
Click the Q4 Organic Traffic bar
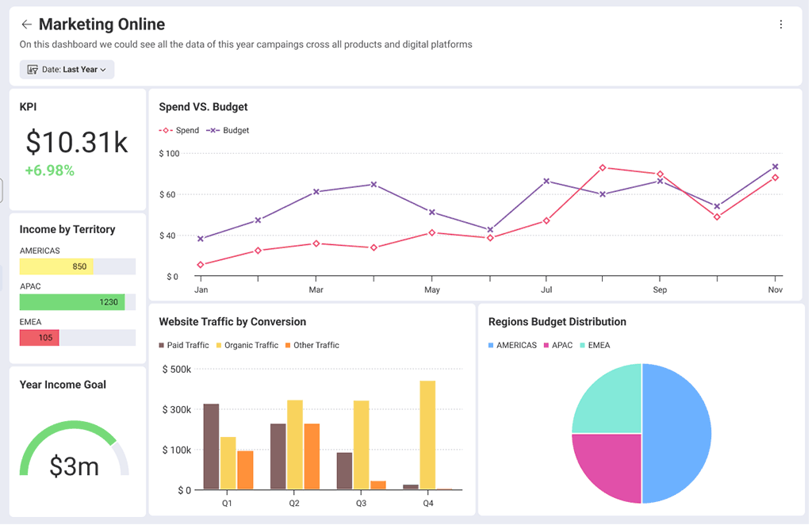429,436
